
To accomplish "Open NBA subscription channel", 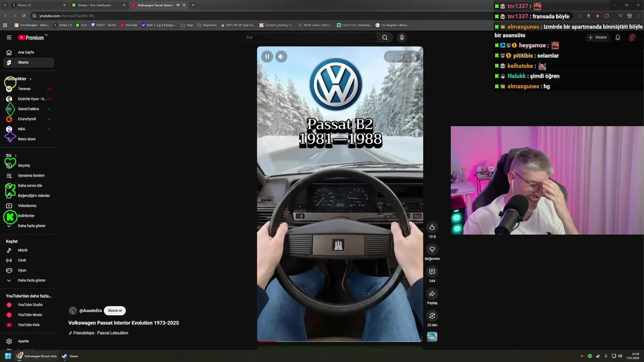I will coord(28,129).
